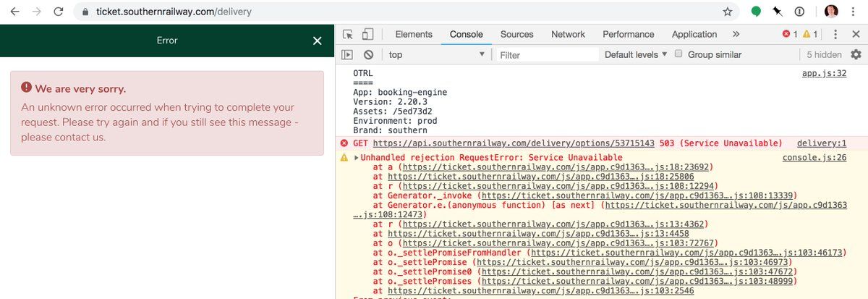Screen dimensions: 868x299
Task: Bookmark this page with the star icon
Action: point(727,12)
